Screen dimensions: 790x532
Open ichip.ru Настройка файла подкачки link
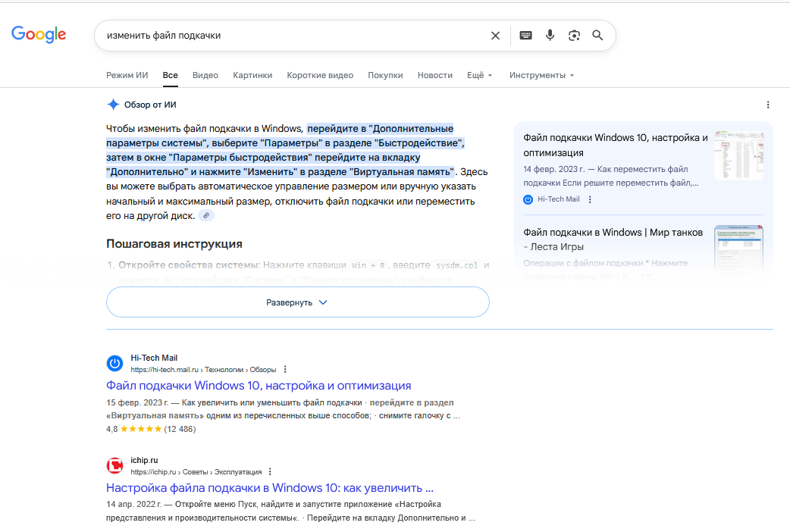269,487
